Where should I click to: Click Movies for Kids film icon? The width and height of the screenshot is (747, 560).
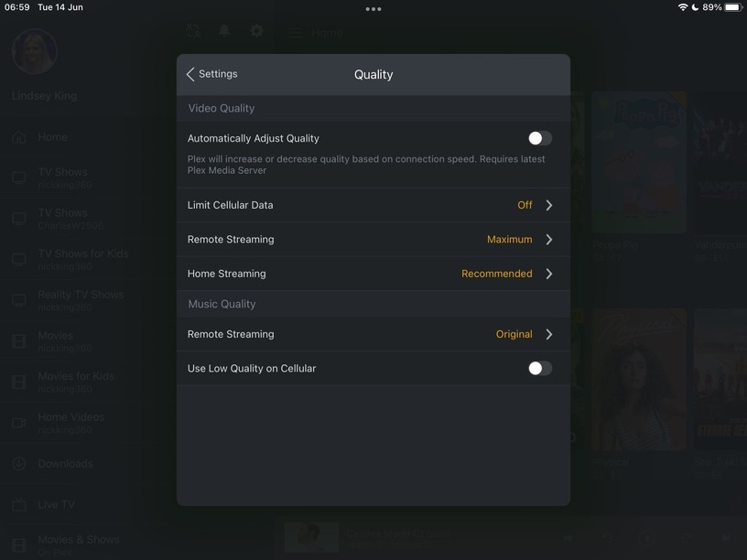click(19, 382)
